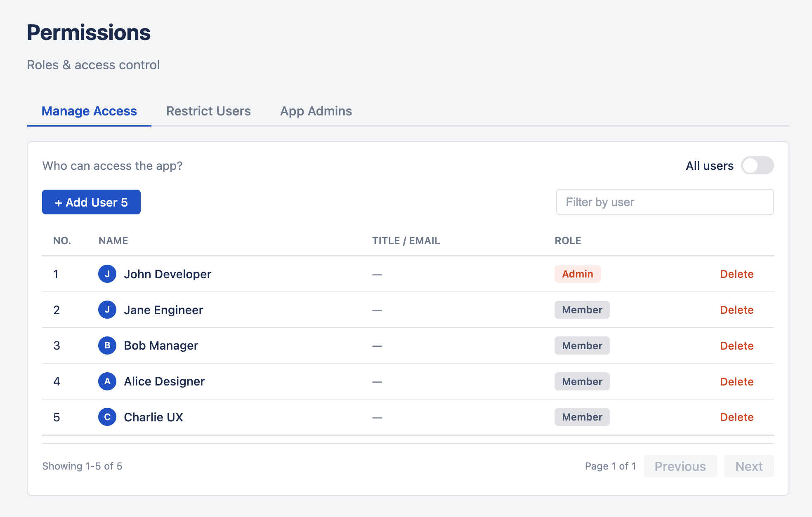Click the Next pagination button

tap(748, 466)
